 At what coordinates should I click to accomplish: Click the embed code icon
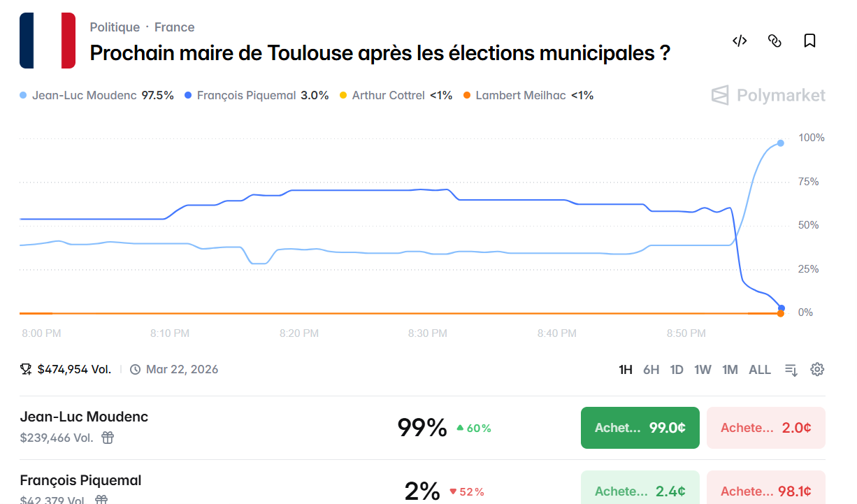pyautogui.click(x=740, y=41)
